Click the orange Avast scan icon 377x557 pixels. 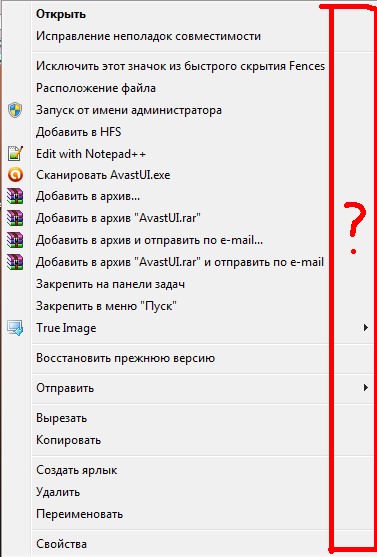tap(15, 175)
